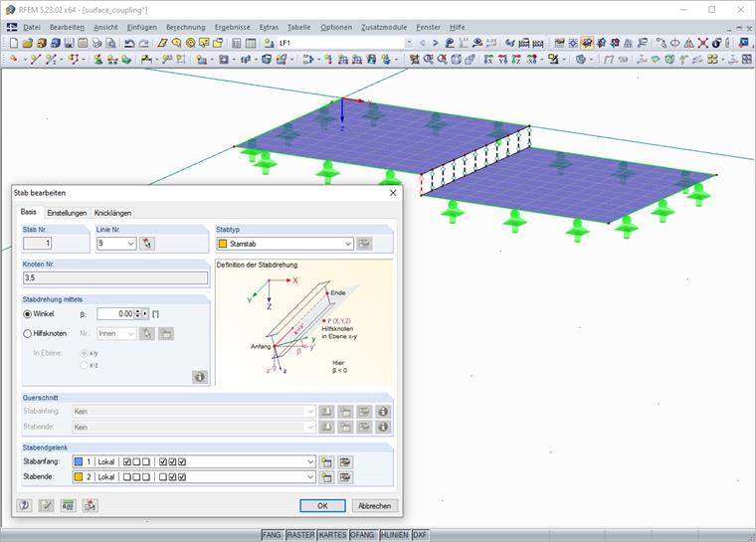This screenshot has width=756, height=542.
Task: Click the previous load case arrow
Action: pyautogui.click(x=423, y=43)
